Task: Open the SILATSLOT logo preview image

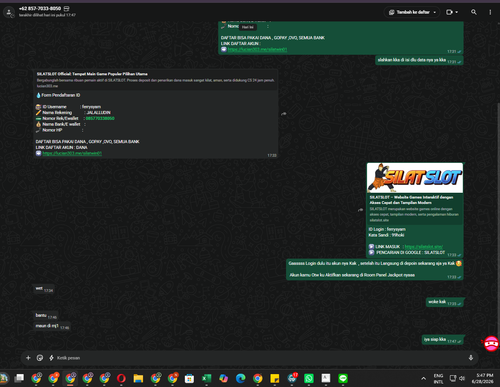Action: 415,178
